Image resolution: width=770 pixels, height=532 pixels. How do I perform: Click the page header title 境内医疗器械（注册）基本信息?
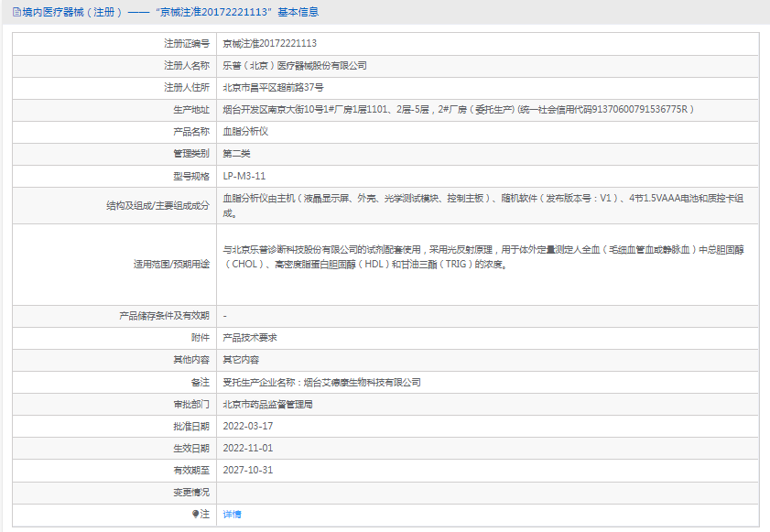170,12
